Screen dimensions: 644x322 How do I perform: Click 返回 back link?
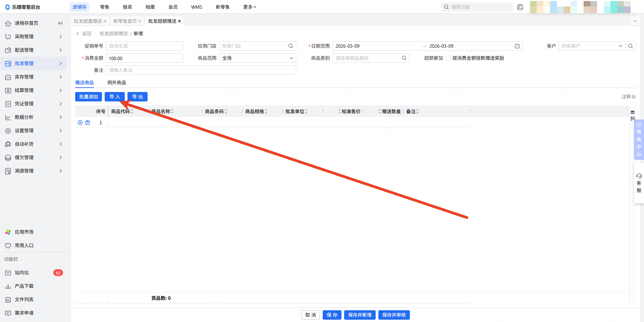pyautogui.click(x=84, y=34)
